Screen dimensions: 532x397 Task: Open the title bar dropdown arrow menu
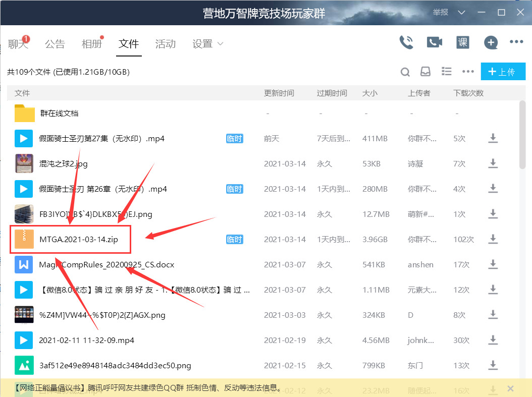pyautogui.click(x=461, y=13)
